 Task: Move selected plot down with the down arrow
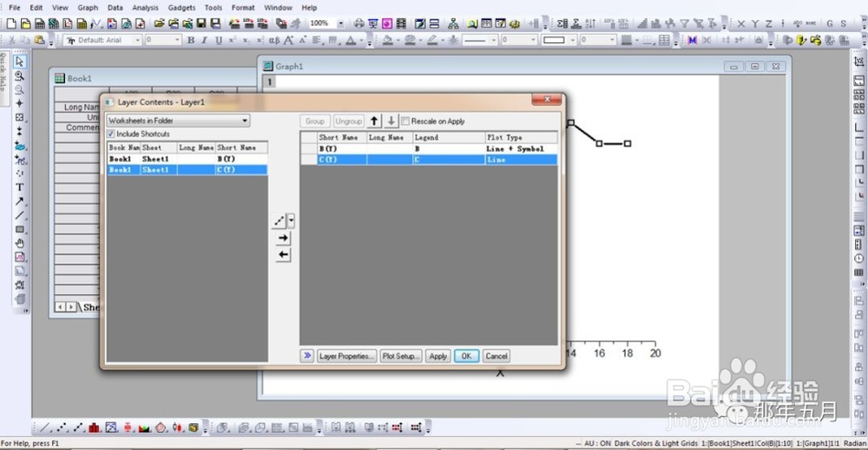coord(391,121)
